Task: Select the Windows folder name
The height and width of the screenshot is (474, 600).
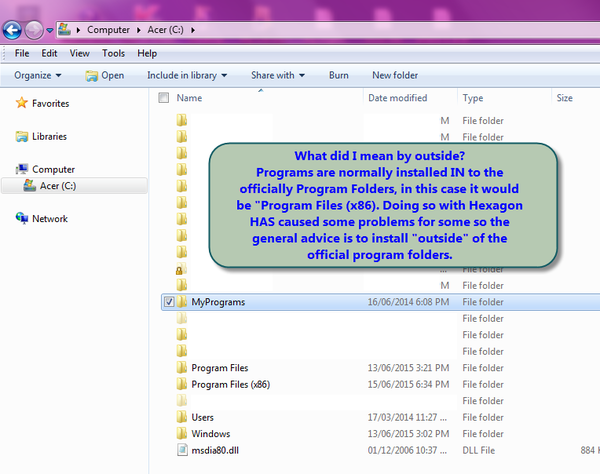Action: click(211, 433)
